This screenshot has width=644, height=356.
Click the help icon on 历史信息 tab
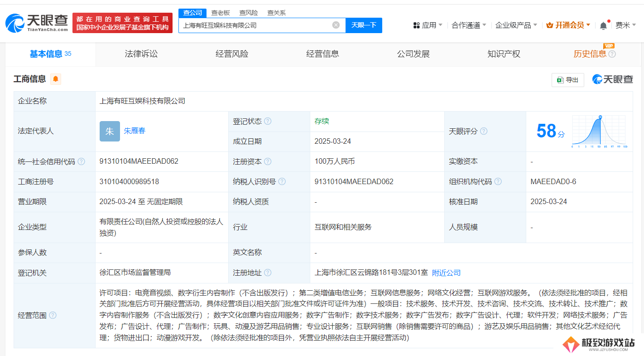(612, 54)
